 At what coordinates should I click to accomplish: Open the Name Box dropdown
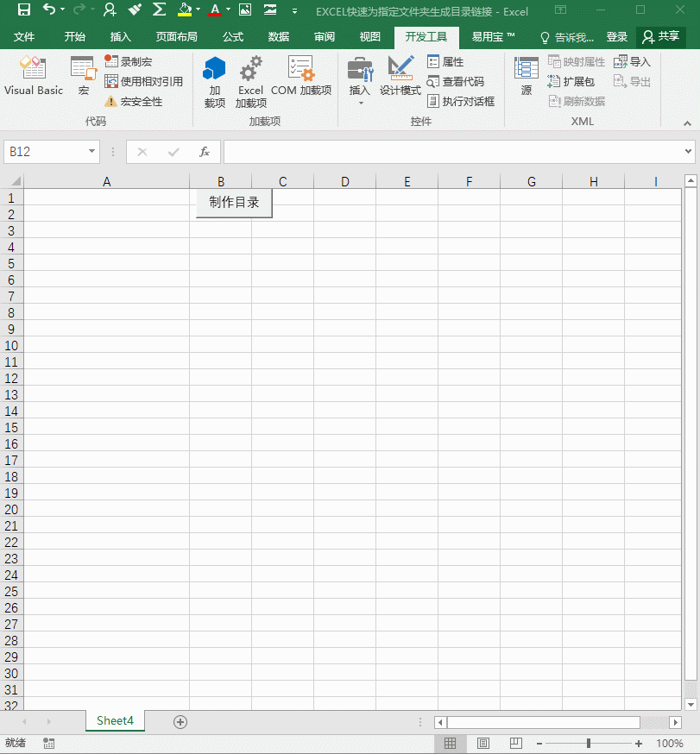click(91, 152)
